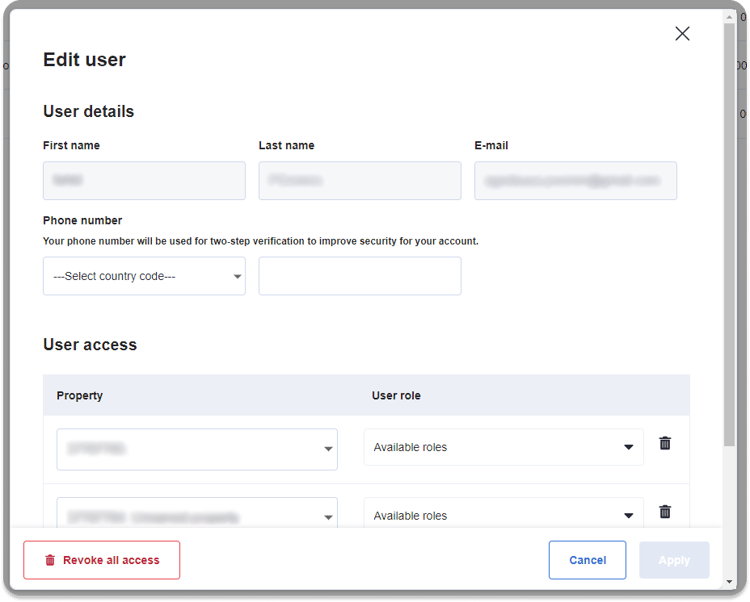Screen dimensions: 750x602
Task: Click the Apply button
Action: point(674,560)
